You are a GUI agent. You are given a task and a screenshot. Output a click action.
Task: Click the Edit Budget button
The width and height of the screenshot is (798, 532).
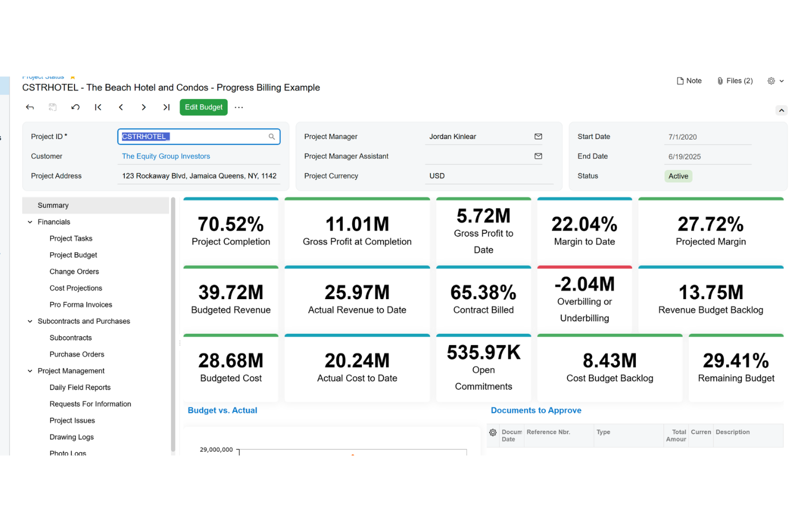point(203,107)
